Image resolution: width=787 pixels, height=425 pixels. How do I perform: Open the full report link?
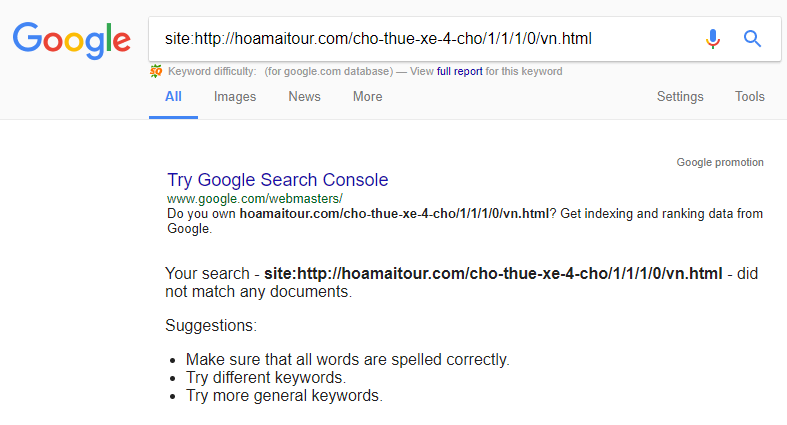(x=459, y=71)
